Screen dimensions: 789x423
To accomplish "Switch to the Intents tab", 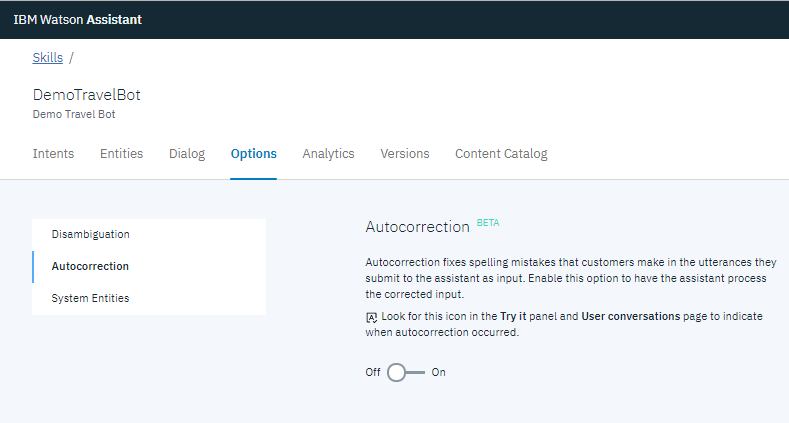I will [x=53, y=153].
